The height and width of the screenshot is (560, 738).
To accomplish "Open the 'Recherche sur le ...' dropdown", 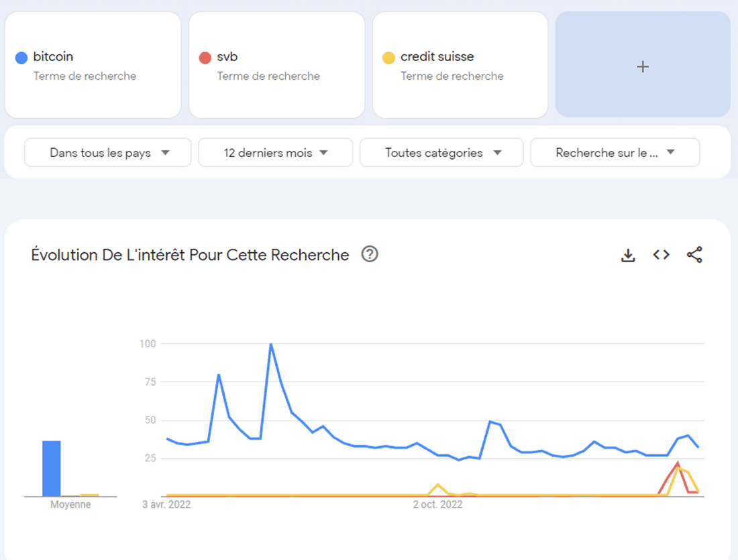I will (x=615, y=152).
